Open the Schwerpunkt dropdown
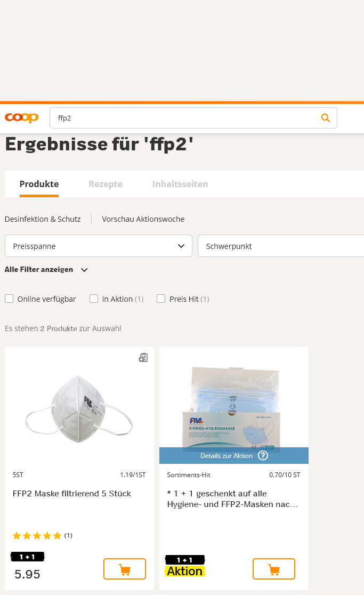Image resolution: width=364 pixels, height=595 pixels. pos(281,246)
